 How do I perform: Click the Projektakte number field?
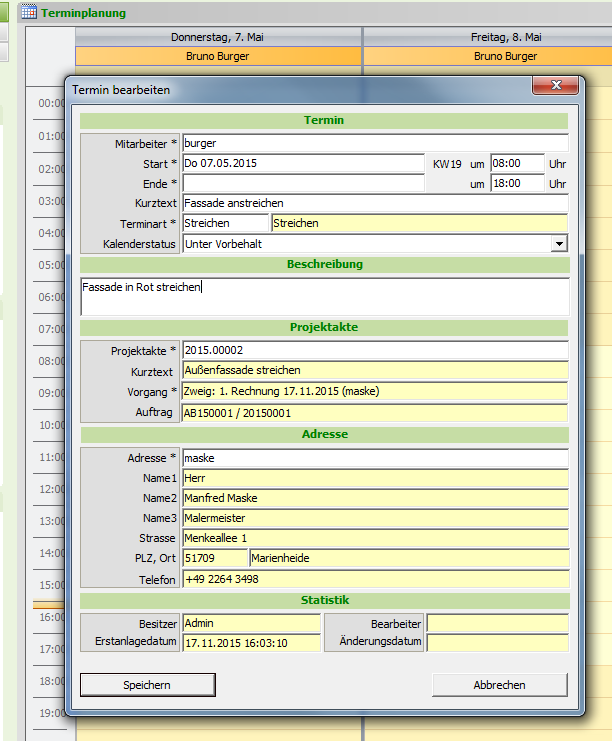375,350
